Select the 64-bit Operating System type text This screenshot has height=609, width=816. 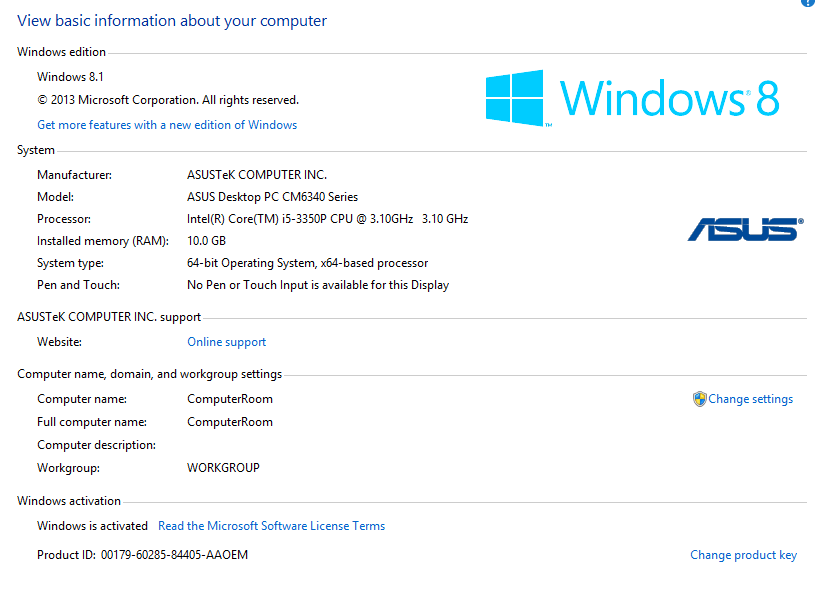pyautogui.click(x=308, y=263)
